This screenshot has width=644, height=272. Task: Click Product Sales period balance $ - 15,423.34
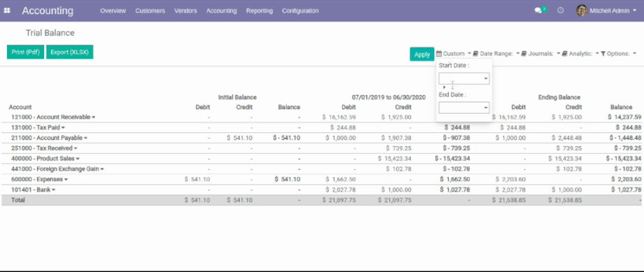pos(452,158)
